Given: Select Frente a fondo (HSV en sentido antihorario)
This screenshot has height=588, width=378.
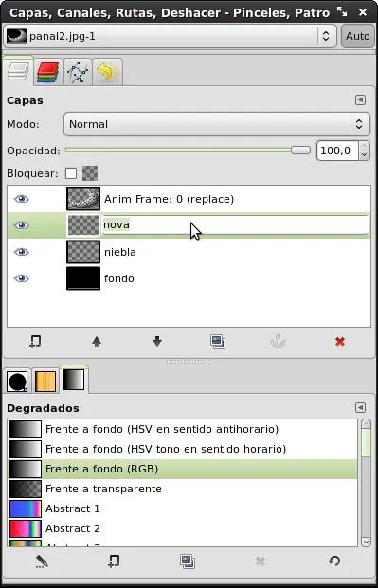Looking at the screenshot, I should pyautogui.click(x=183, y=429).
